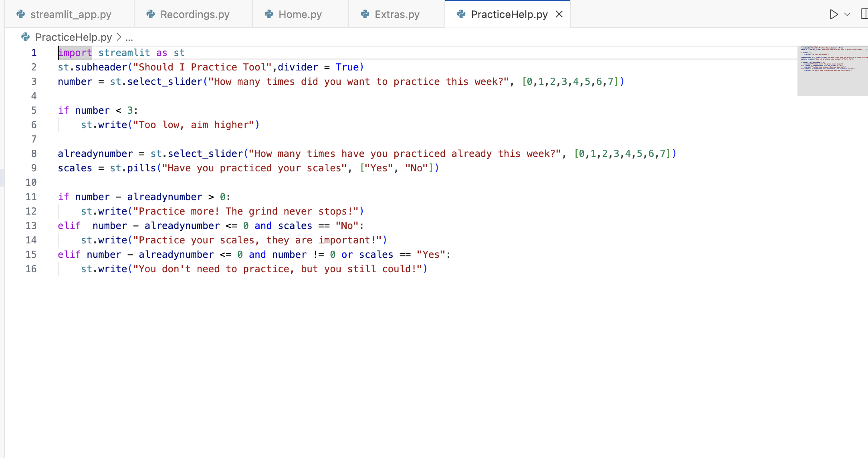868x458 pixels.
Task: Click the Python file icon in breadcrumb
Action: coord(26,37)
